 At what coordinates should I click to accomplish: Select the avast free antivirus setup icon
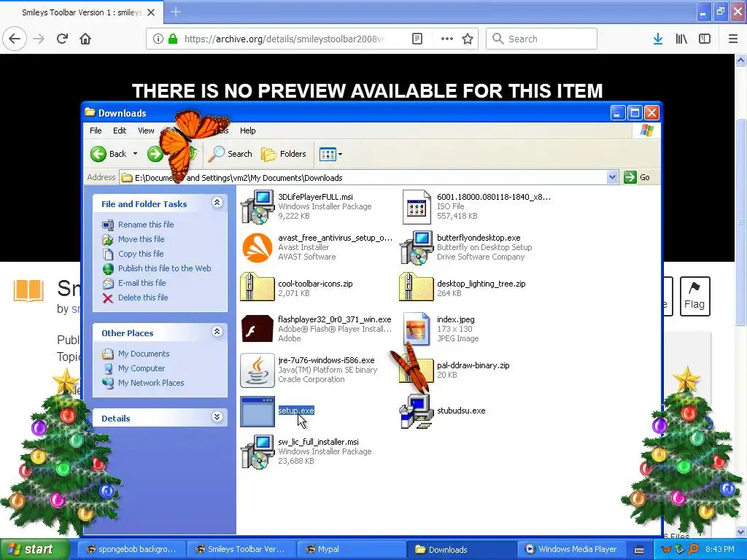tap(258, 248)
